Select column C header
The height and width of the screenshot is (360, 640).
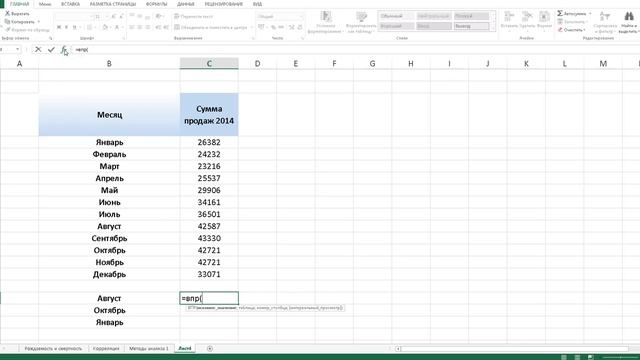click(209, 63)
